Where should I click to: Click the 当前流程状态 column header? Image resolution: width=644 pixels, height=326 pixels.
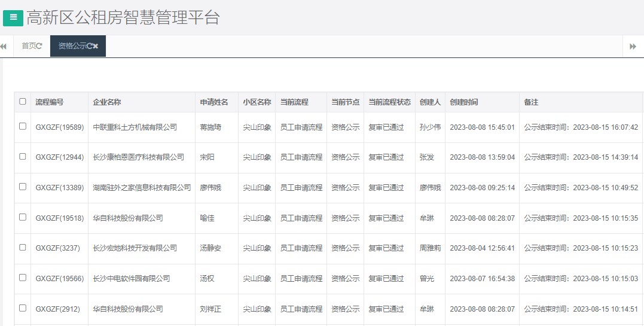coord(389,102)
